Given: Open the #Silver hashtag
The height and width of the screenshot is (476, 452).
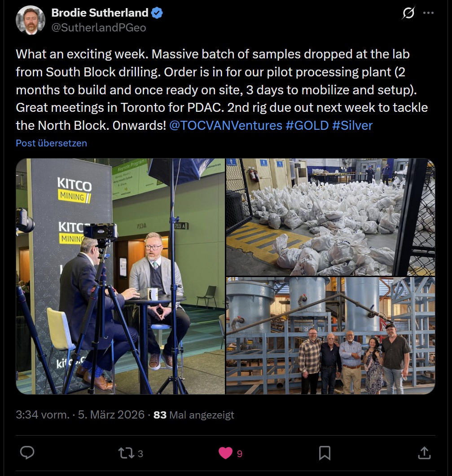Looking at the screenshot, I should pyautogui.click(x=352, y=125).
